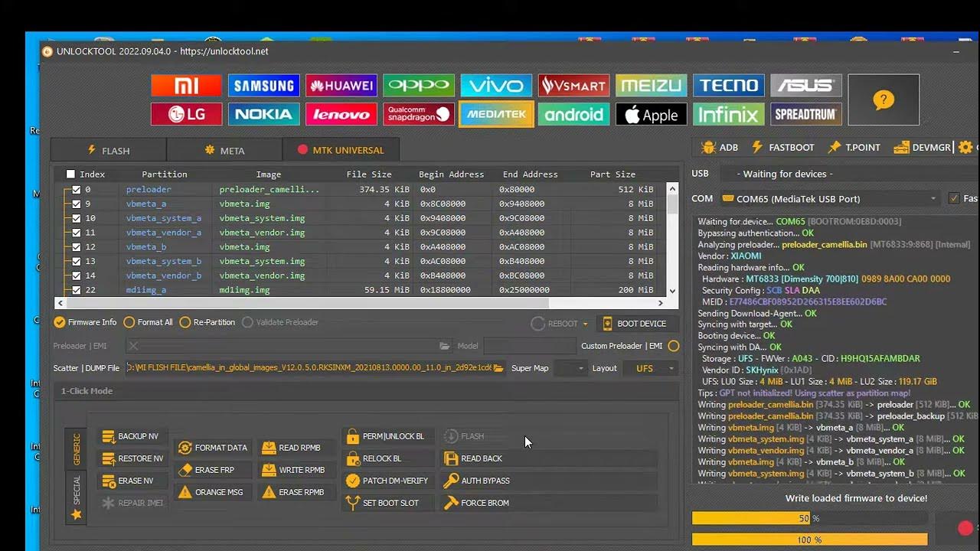Select the Firmware Info radio option

85,322
